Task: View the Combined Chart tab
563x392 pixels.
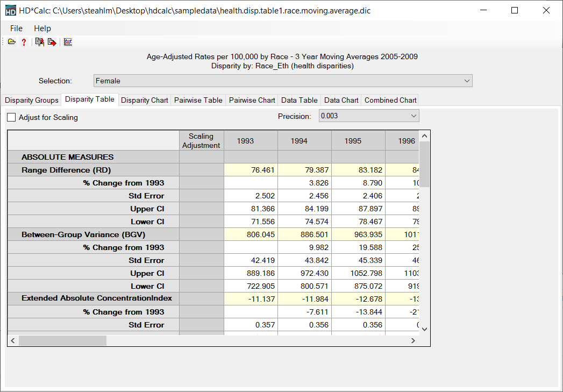Action: coord(390,100)
